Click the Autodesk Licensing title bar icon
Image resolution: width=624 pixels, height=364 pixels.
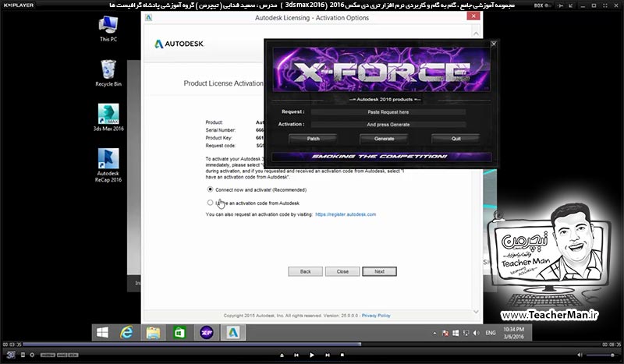(149, 17)
